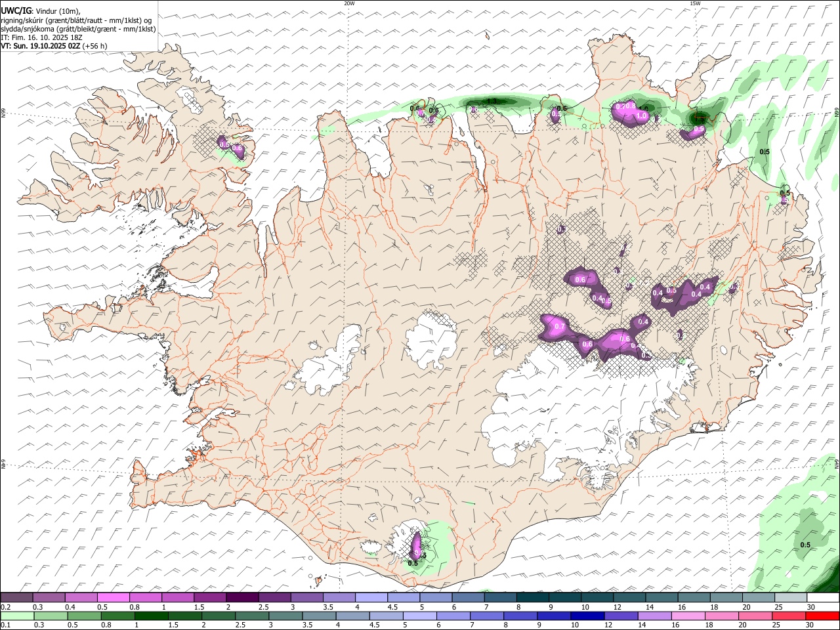Click the 'IT: Fim. 16. 10. 2025 18Z' initialization time
Screen dimensions: 840x630
pos(41,37)
